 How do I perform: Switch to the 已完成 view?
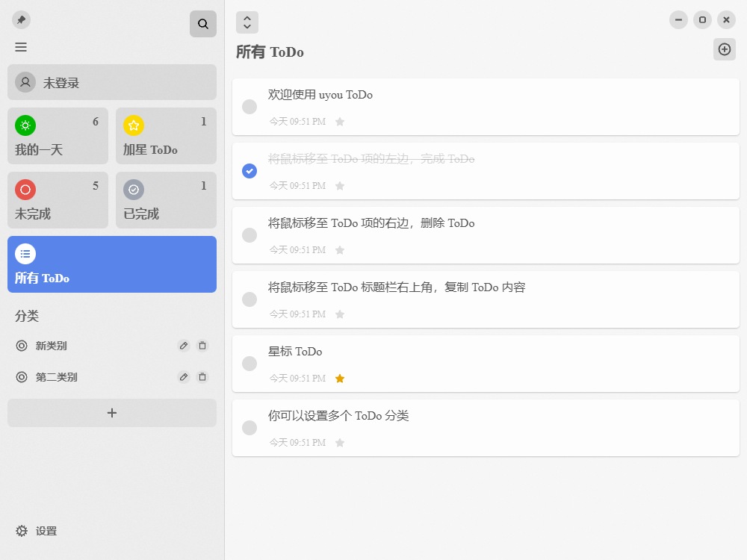click(166, 199)
